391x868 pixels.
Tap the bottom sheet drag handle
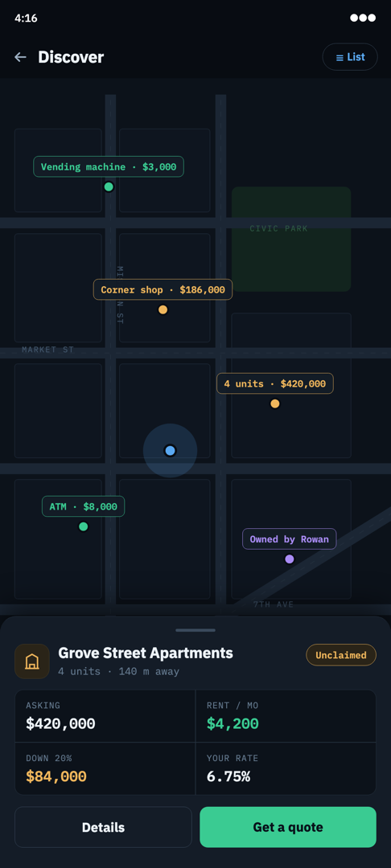click(195, 630)
